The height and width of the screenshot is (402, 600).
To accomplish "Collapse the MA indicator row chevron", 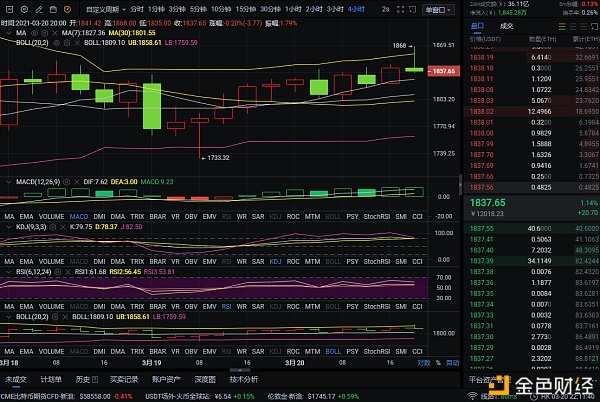I will [x=8, y=33].
